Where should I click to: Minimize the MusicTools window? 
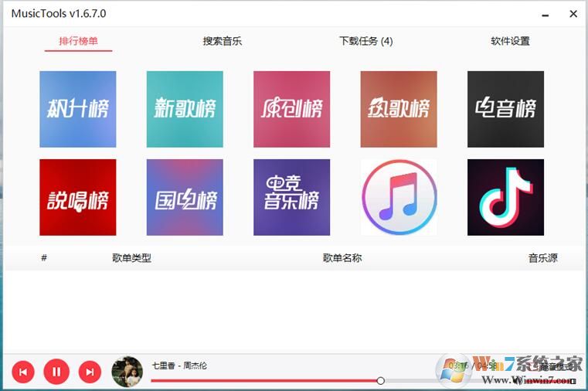(x=546, y=15)
